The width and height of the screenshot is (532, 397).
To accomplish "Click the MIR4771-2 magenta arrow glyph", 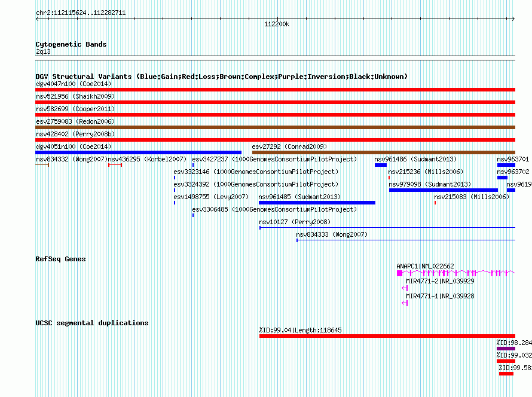I will (x=405, y=288).
